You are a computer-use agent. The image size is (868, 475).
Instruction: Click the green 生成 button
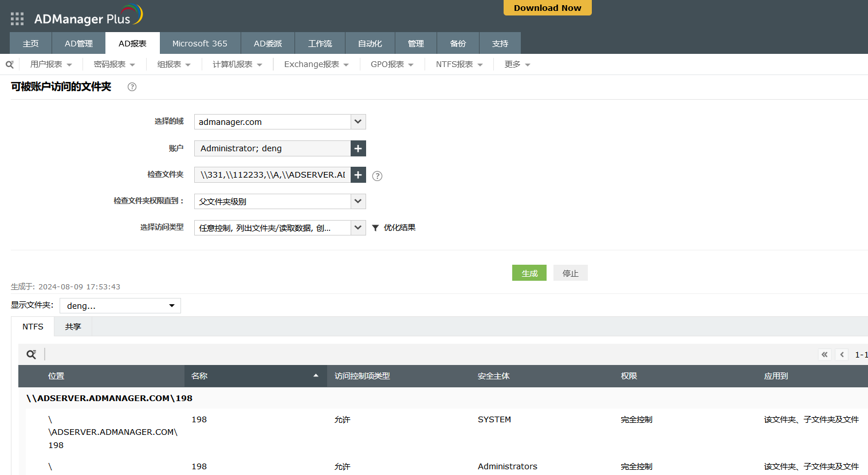tap(529, 273)
